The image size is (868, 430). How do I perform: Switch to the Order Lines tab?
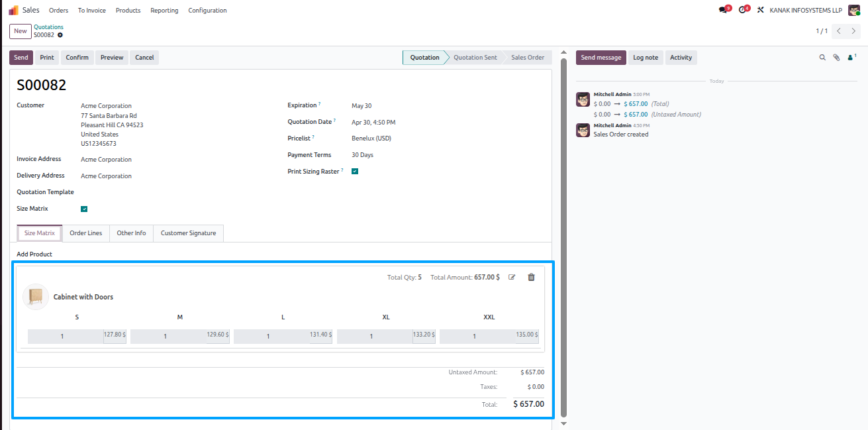(86, 233)
